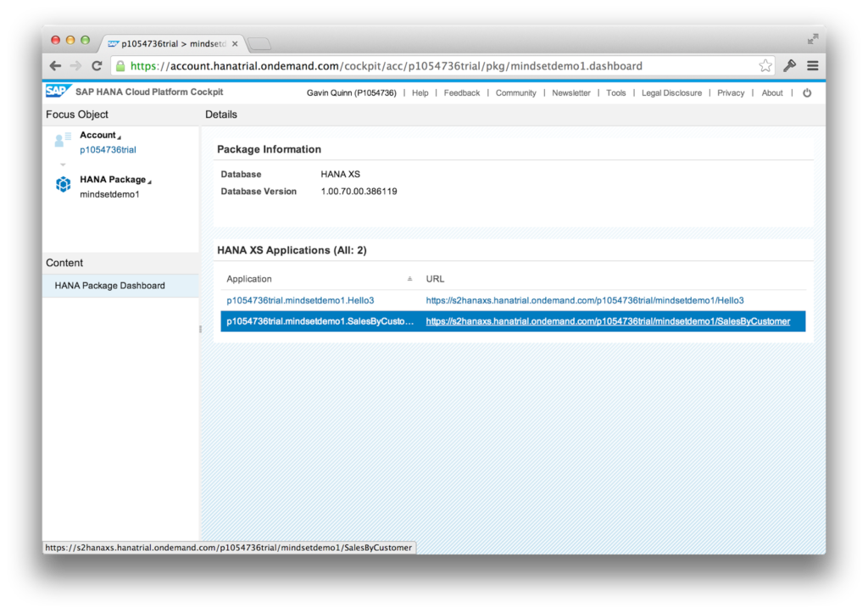Screen dimensions: 868x613
Task: Open the SalesByCustomer URL link
Action: 608,321
